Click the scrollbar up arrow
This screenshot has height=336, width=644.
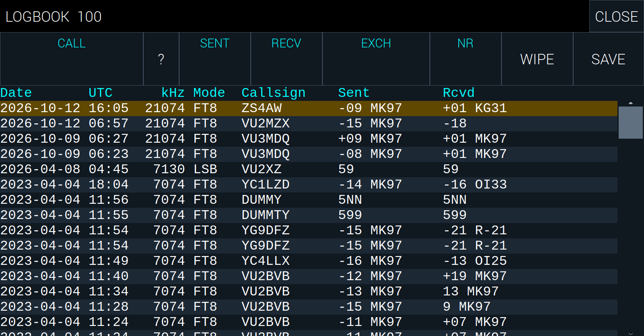[x=631, y=103]
